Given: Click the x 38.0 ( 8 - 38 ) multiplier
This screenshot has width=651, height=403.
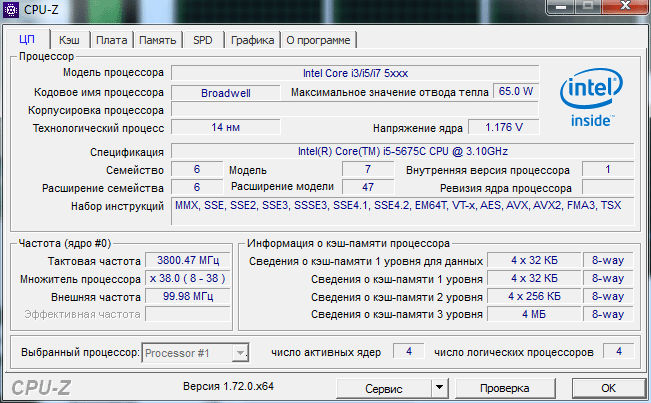Looking at the screenshot, I should click(x=188, y=278).
